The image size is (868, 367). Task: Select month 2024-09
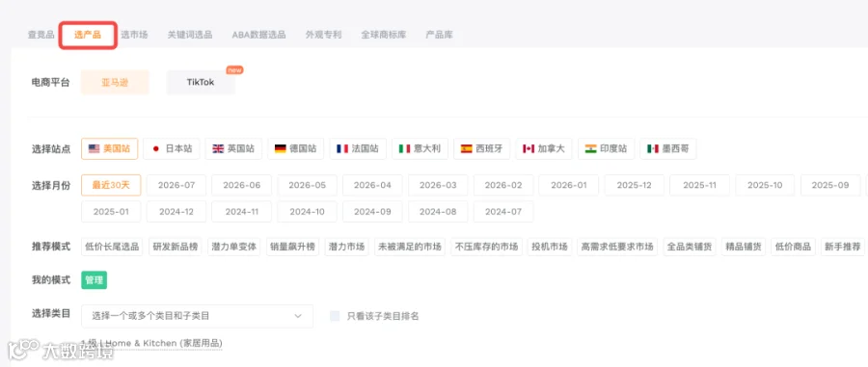tap(372, 212)
